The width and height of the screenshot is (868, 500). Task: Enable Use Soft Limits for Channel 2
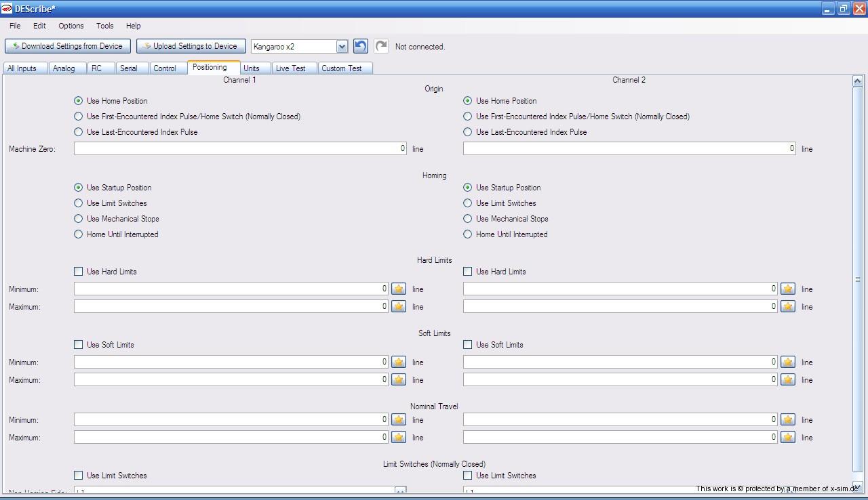click(468, 345)
